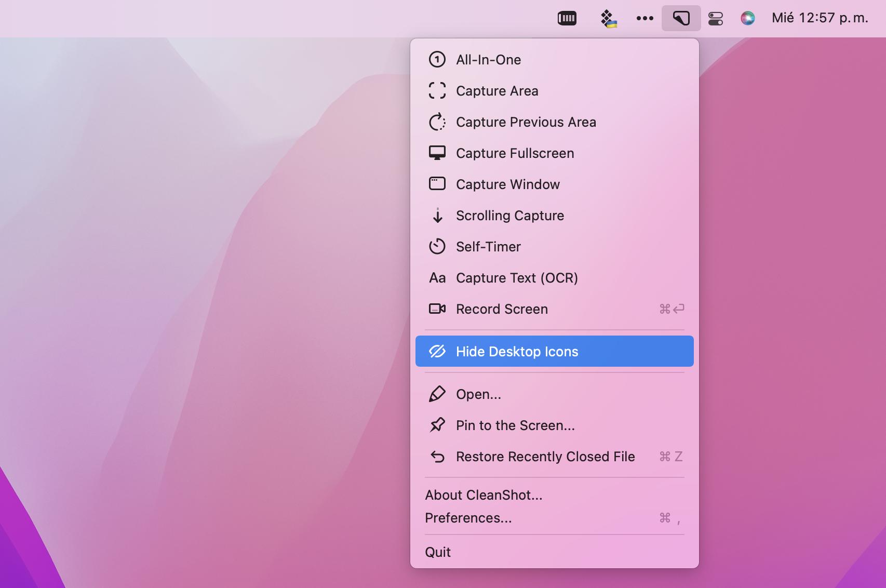Click the battery-style keyboard menu bar icon

567,18
